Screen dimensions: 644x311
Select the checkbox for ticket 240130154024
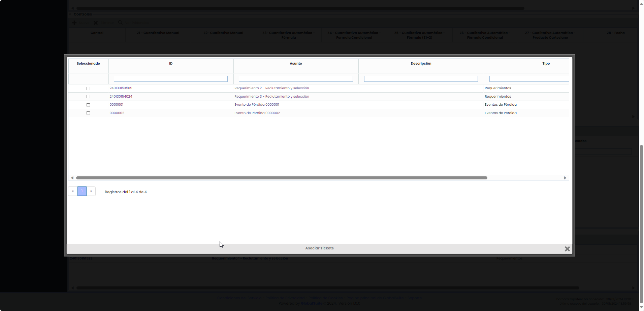point(88,97)
